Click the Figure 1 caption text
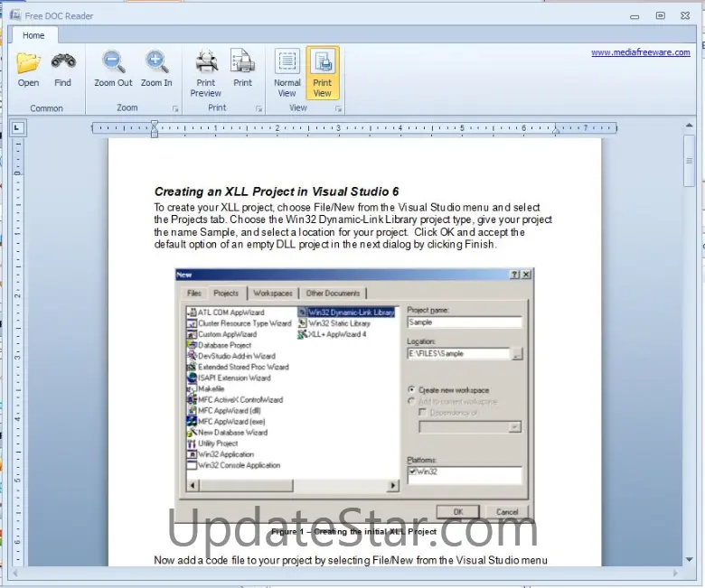The height and width of the screenshot is (588, 705). point(353,532)
